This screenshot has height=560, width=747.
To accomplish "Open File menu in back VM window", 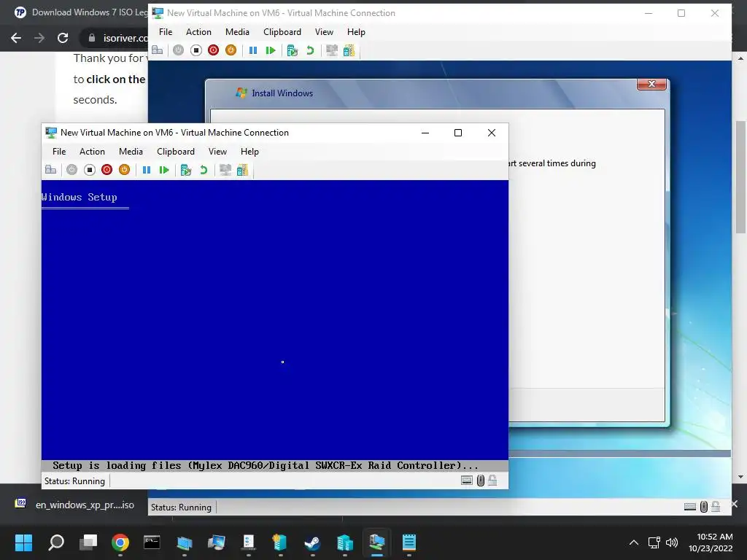I will pyautogui.click(x=166, y=32).
